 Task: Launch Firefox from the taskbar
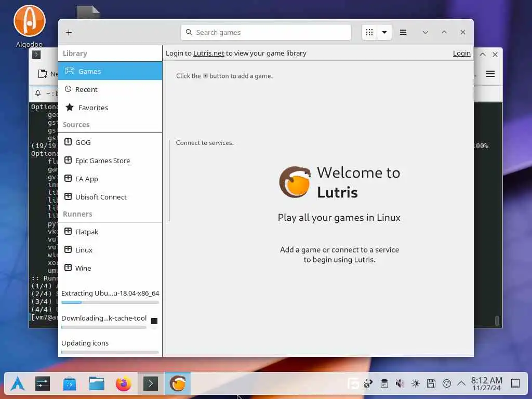pyautogui.click(x=124, y=384)
